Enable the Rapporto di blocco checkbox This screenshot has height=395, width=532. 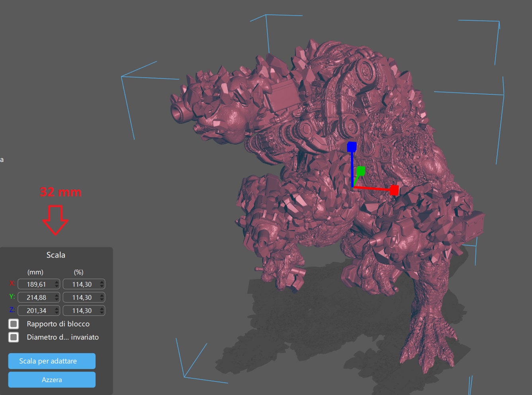14,324
